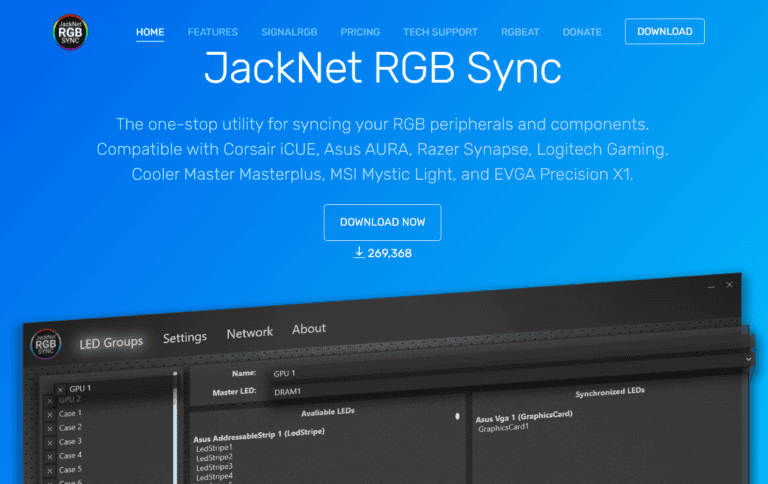Remove Case 5 group via its X icon

[x=49, y=471]
